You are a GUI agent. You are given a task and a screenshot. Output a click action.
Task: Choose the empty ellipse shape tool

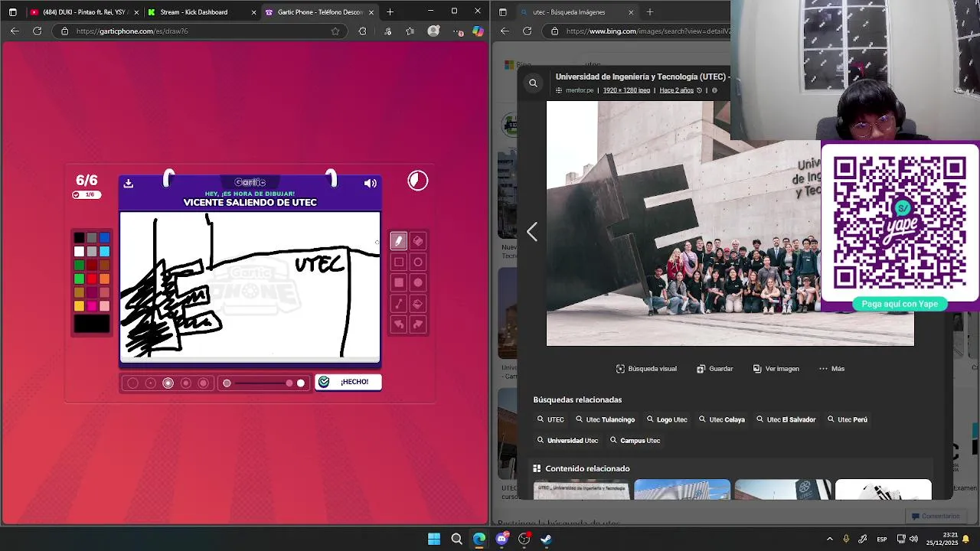(x=418, y=262)
